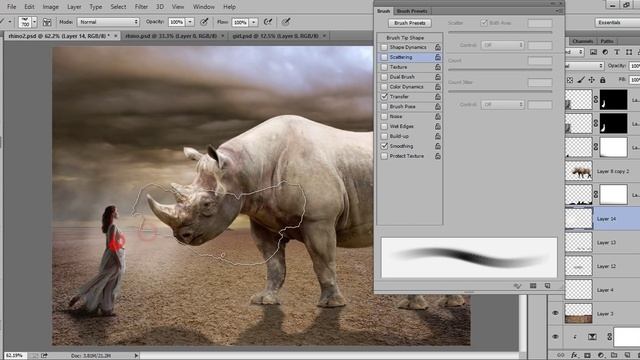Hide Layer 3 using eye icon
Viewport: 640px width, 360px height.
555,313
